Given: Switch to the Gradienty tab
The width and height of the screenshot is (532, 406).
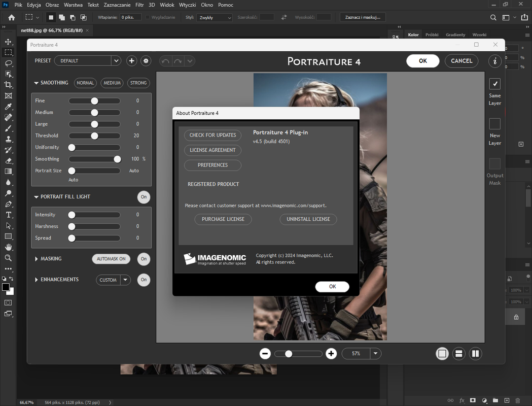Looking at the screenshot, I should pos(455,35).
